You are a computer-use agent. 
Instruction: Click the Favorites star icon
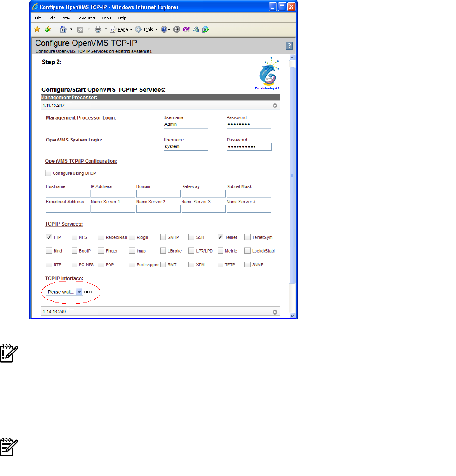coord(37,29)
